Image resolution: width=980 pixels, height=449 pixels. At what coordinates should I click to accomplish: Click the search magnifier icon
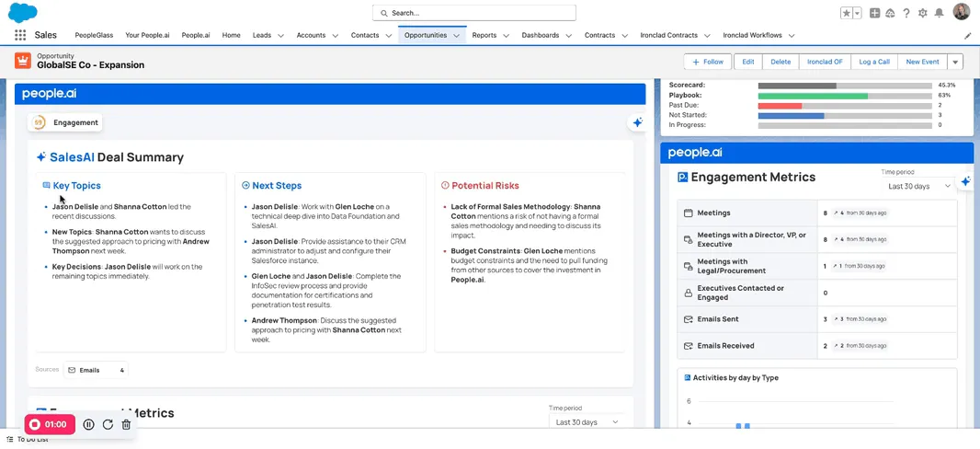383,13
